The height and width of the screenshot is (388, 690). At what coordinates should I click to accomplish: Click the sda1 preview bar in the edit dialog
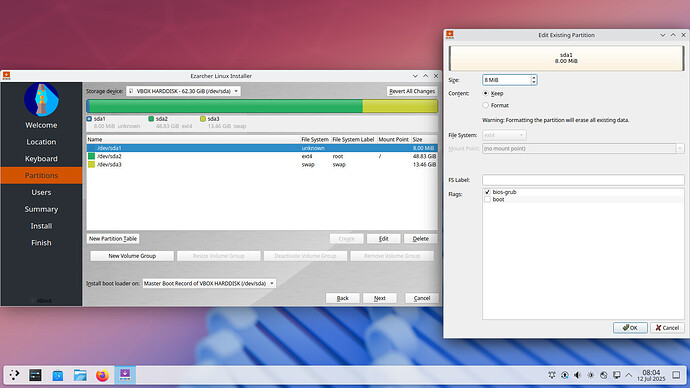coord(566,58)
